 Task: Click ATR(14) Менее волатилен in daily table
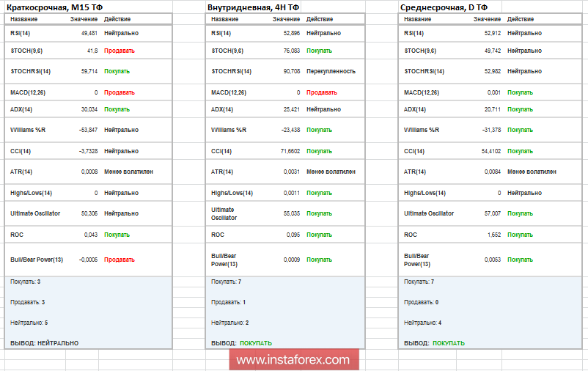pyautogui.click(x=532, y=172)
